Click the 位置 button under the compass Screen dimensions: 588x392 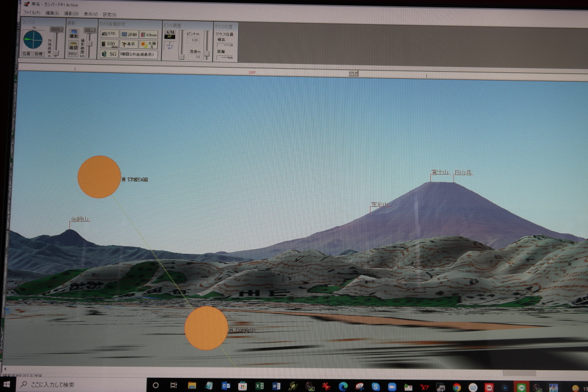pos(26,53)
